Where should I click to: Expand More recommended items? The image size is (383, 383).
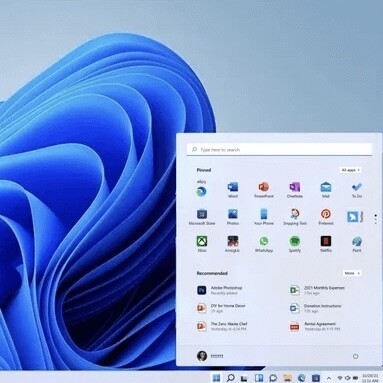pyautogui.click(x=352, y=273)
